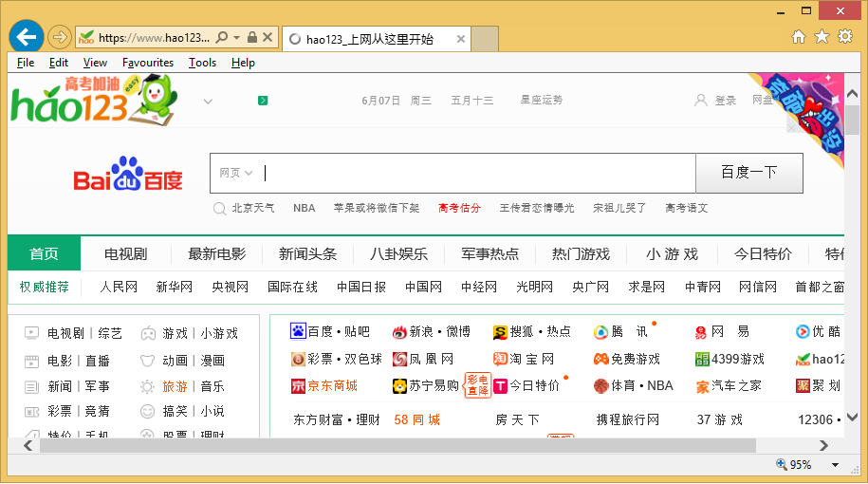Select the 首页 navigation tab
Image resolution: width=868 pixels, height=484 pixels.
click(x=45, y=253)
